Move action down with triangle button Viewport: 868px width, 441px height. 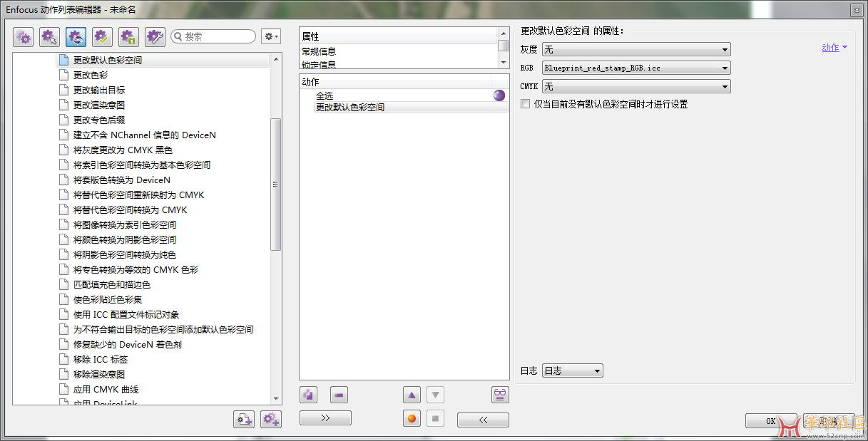tap(436, 395)
